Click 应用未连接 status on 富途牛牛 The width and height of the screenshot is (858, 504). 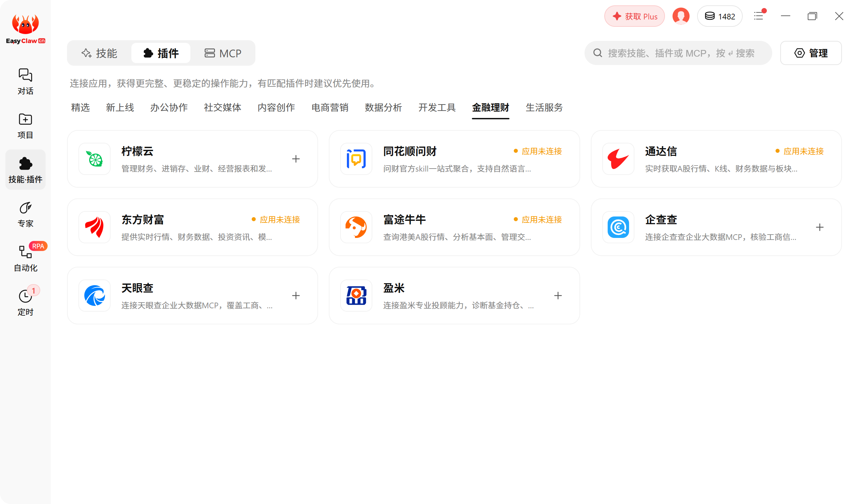point(538,219)
